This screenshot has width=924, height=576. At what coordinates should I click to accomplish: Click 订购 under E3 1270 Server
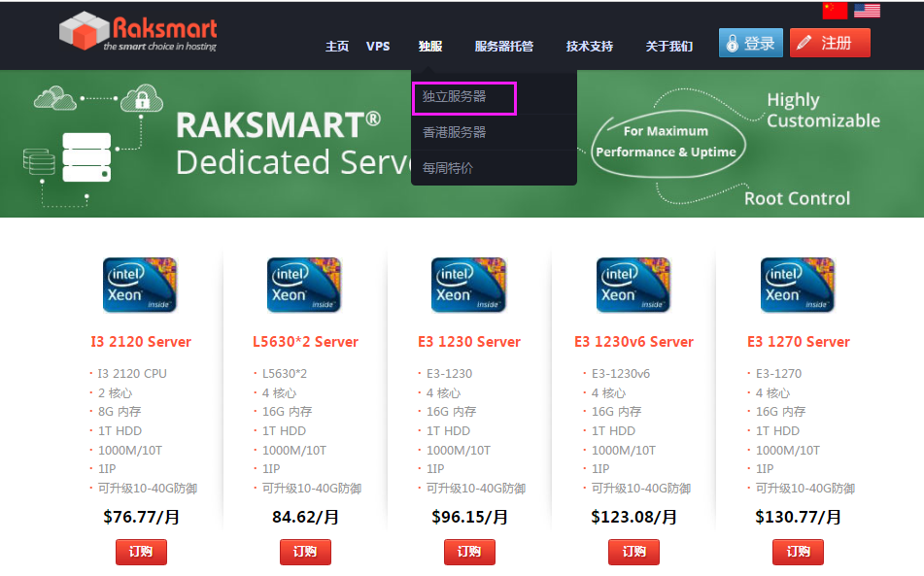799,552
